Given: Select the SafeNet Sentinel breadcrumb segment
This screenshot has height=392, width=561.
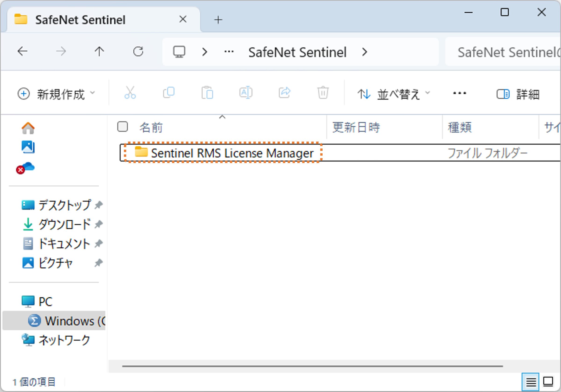Looking at the screenshot, I should point(297,52).
